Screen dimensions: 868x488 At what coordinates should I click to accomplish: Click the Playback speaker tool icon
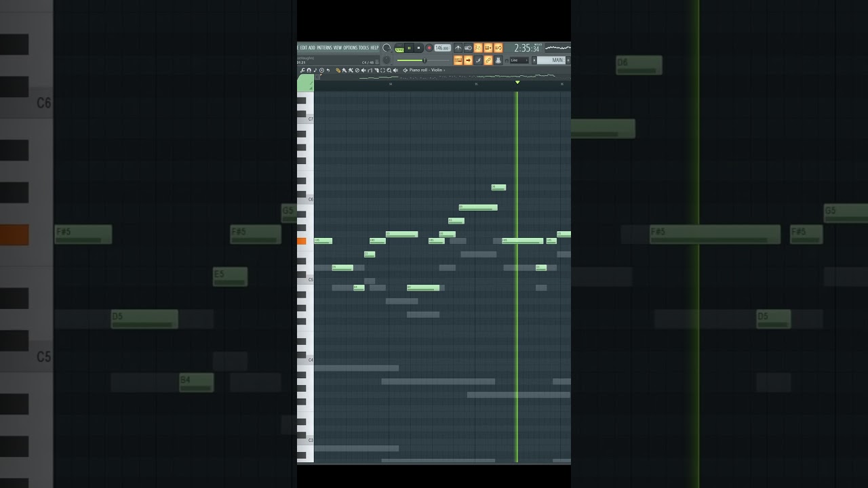[x=395, y=70]
